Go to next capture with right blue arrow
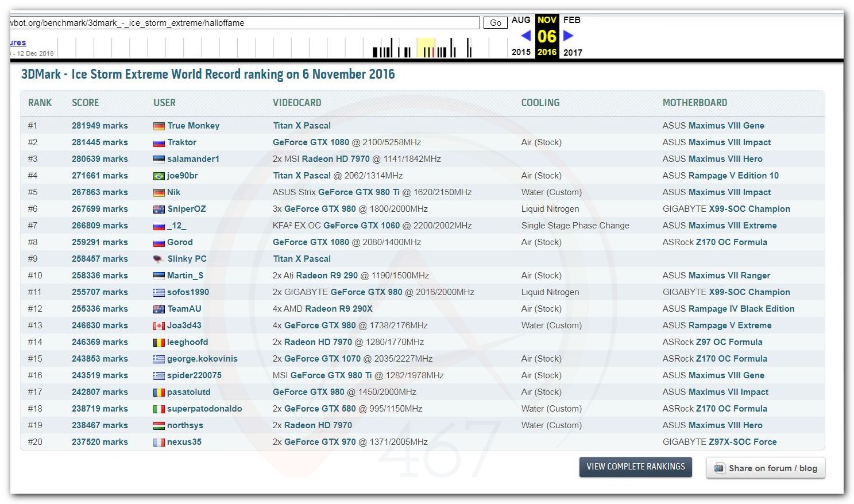This screenshot has height=504, width=854. coord(568,36)
